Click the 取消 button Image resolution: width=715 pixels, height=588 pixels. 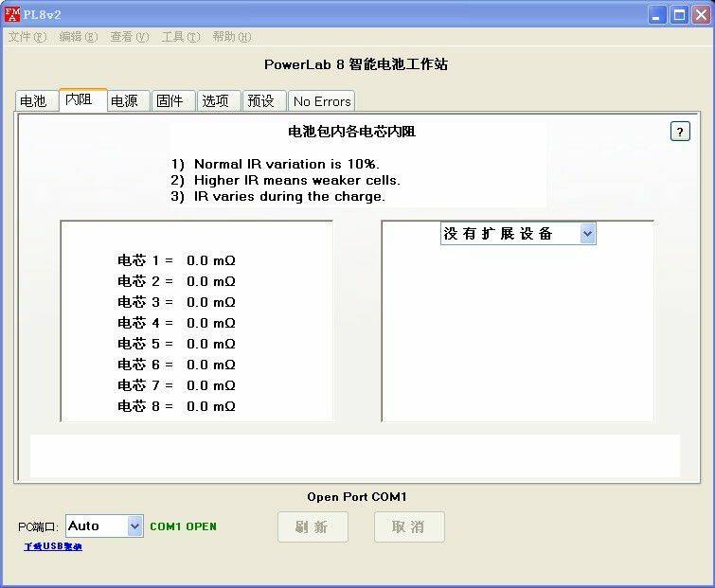tap(409, 526)
